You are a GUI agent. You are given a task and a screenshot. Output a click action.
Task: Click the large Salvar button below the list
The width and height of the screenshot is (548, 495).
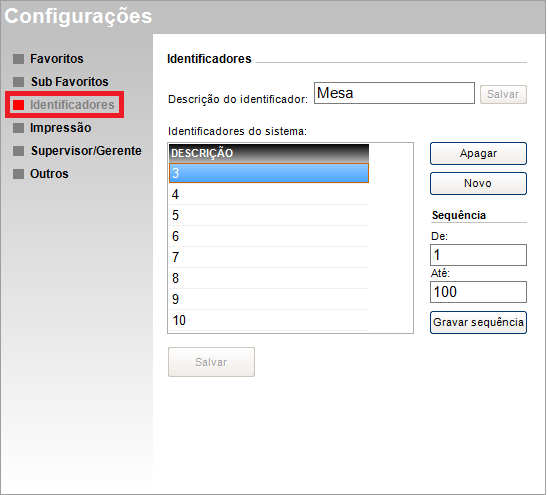click(211, 362)
